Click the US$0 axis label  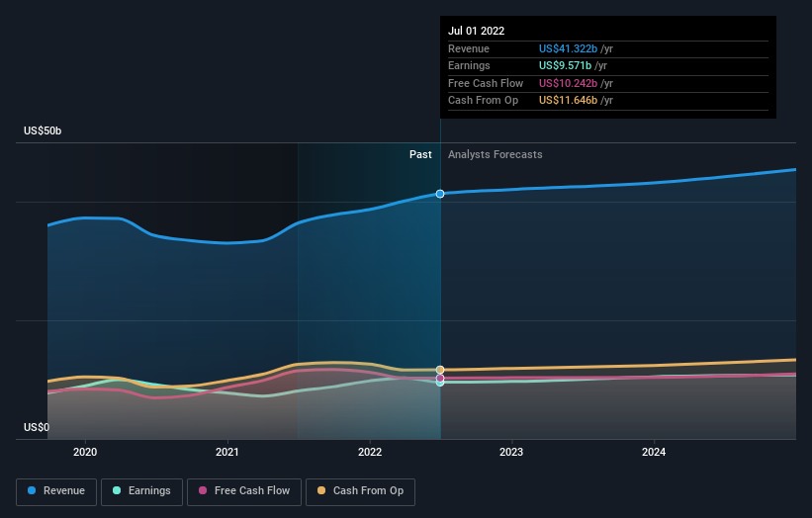pos(37,427)
